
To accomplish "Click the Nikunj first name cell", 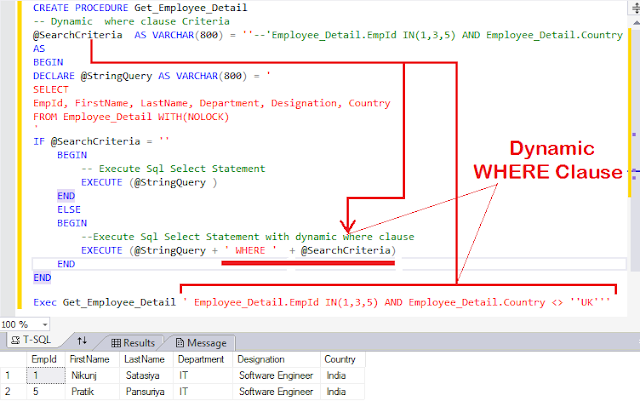I will [x=92, y=375].
